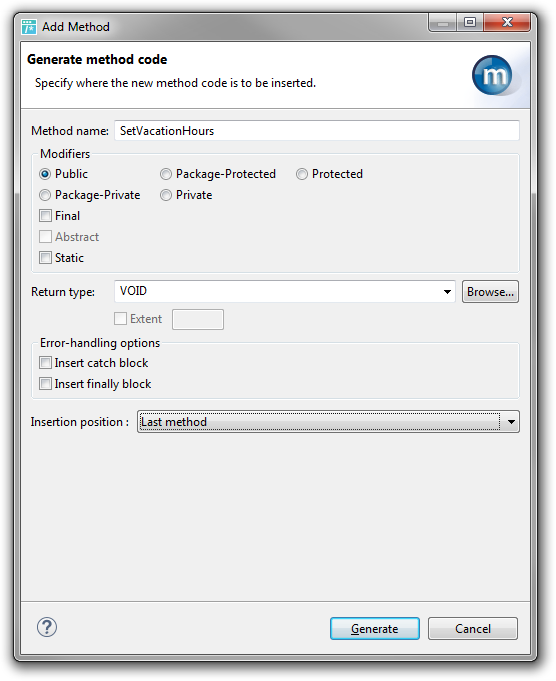The width and height of the screenshot is (556, 681).
Task: Choose the Package-Protected radio option
Action: tap(165, 174)
